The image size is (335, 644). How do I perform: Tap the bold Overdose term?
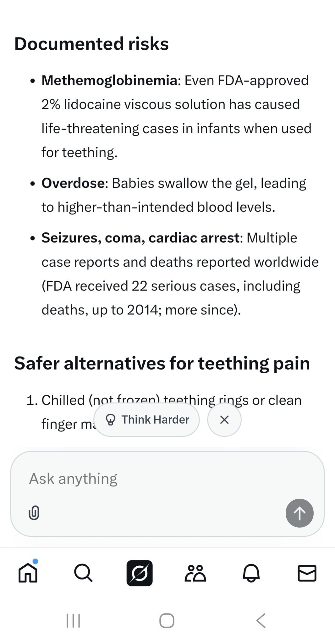coord(73,183)
